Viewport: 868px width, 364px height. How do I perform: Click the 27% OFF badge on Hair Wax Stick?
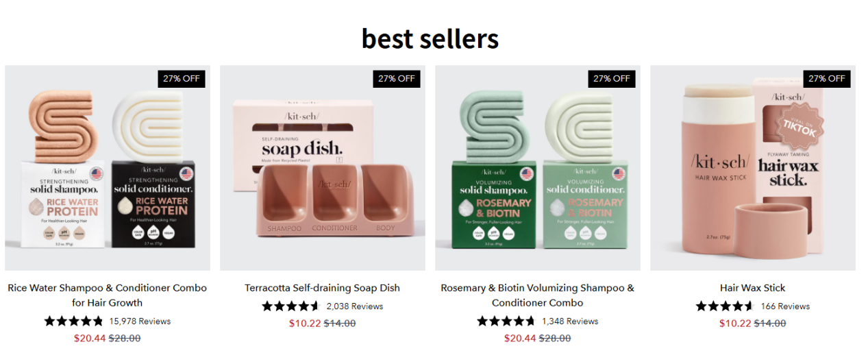(827, 78)
